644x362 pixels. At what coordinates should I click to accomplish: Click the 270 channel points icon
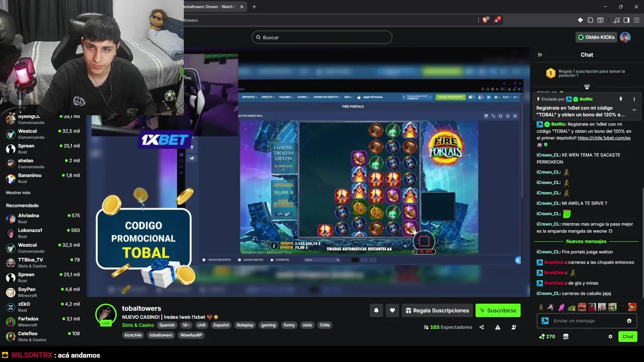[547, 336]
